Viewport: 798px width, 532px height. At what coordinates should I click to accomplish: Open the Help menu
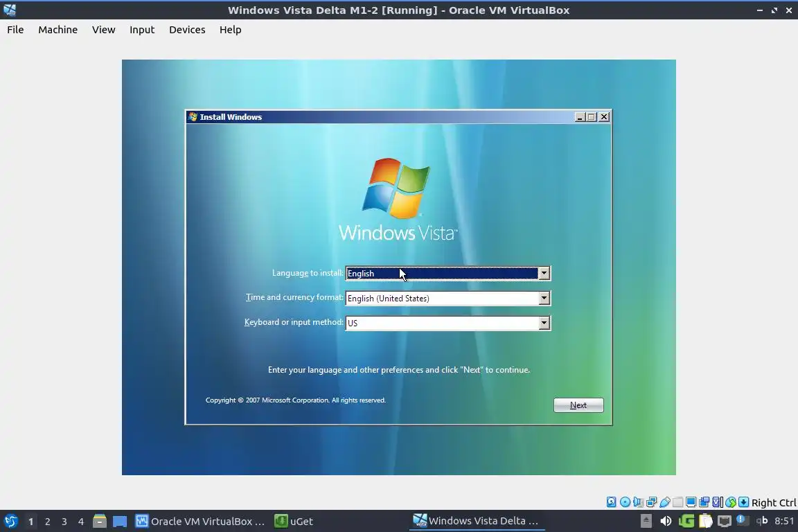point(230,30)
